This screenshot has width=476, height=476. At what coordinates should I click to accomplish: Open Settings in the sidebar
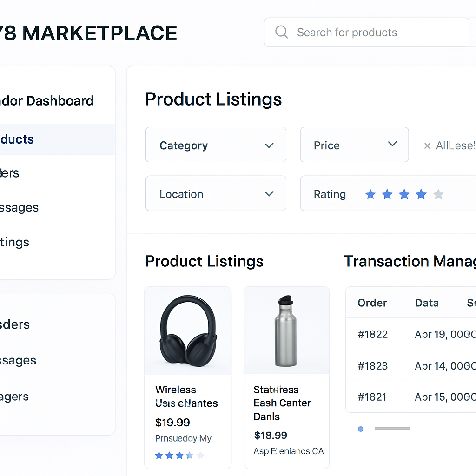(14, 242)
